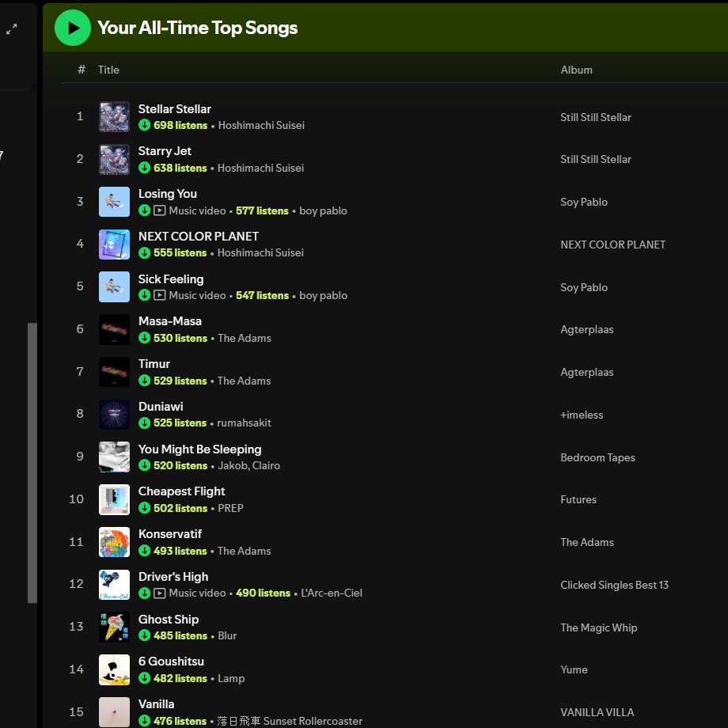
Task: Click downloaded icon for Starry Jet
Action: click(144, 168)
